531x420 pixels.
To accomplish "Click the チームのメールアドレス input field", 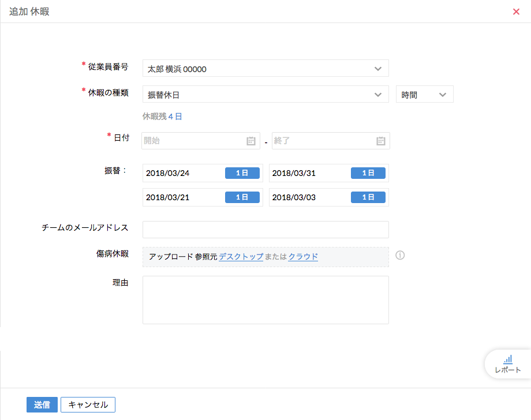I will pyautogui.click(x=265, y=230).
